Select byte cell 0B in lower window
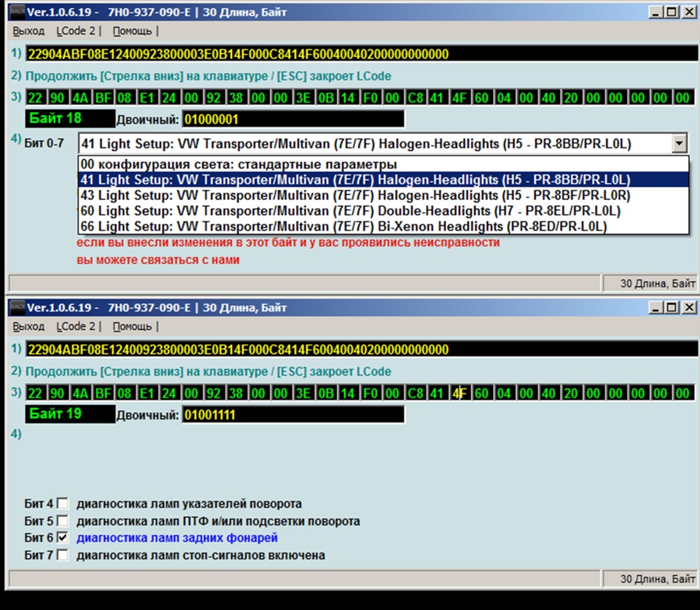Image resolution: width=700 pixels, height=610 pixels. point(326,393)
